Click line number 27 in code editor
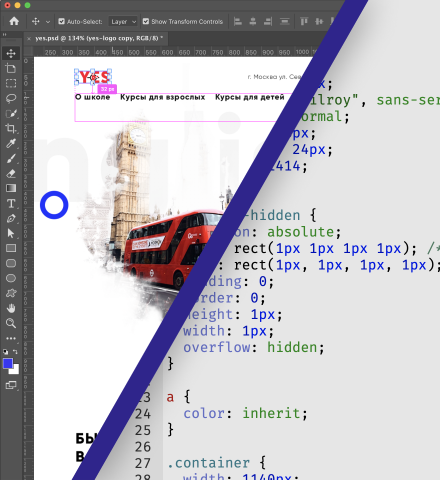Image resolution: width=440 pixels, height=480 pixels. coord(143,463)
